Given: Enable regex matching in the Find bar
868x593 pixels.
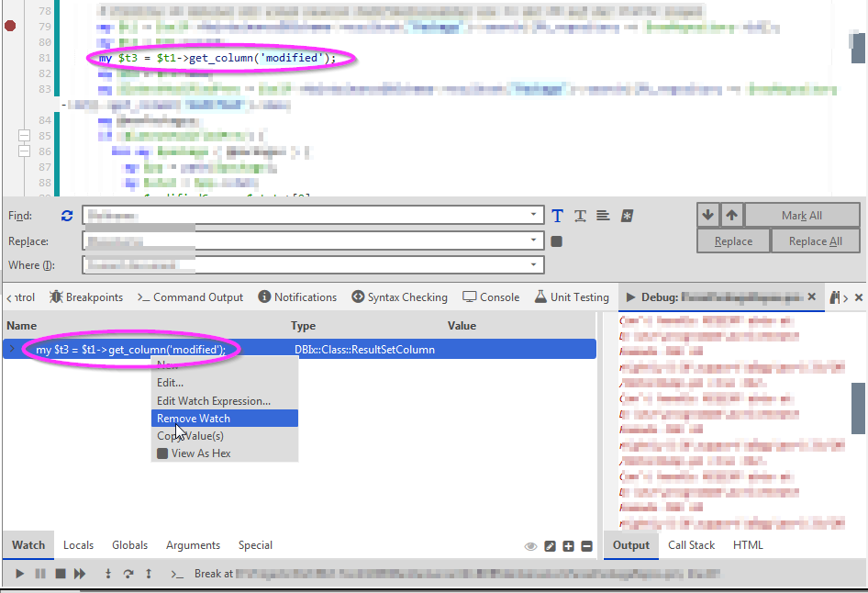Looking at the screenshot, I should coord(626,215).
